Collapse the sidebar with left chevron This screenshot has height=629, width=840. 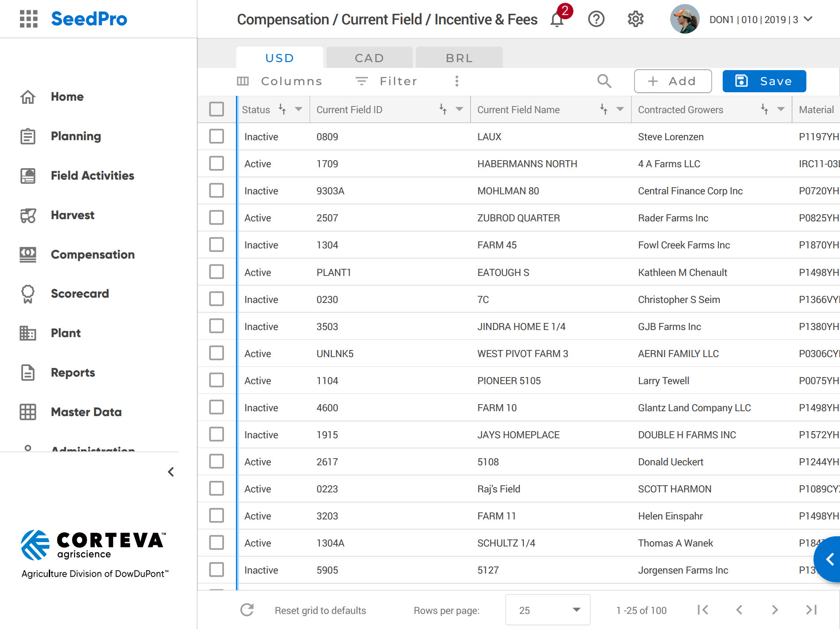pyautogui.click(x=171, y=472)
